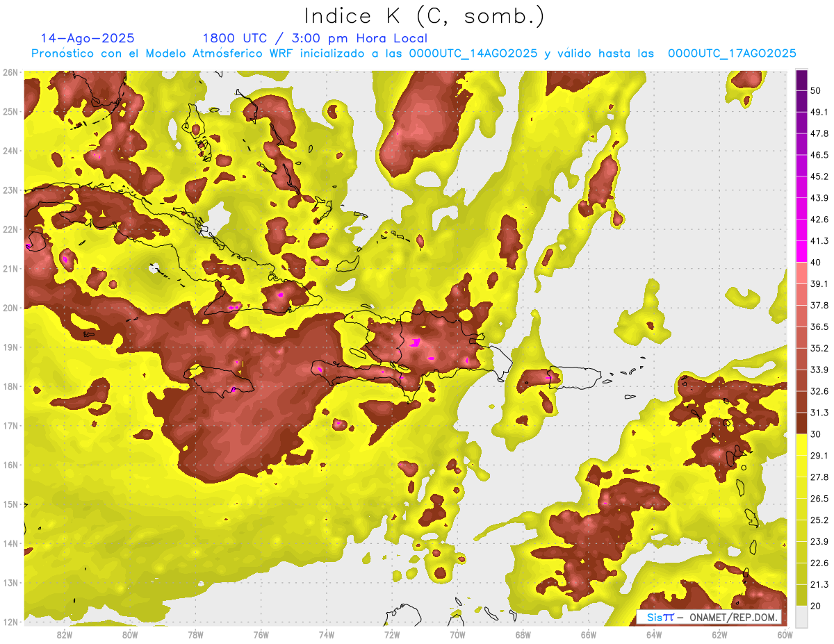
Task: Click the '18N' latitude label
Action: (10, 387)
